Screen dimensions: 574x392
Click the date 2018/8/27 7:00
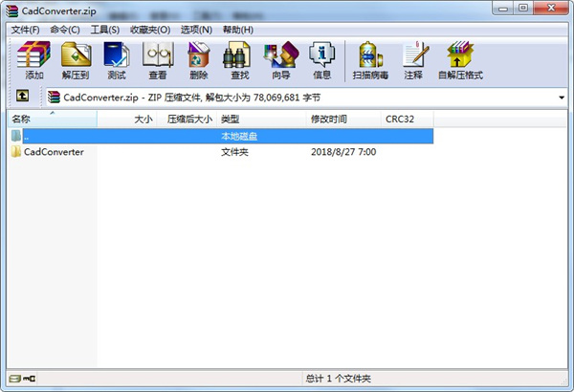tap(343, 152)
